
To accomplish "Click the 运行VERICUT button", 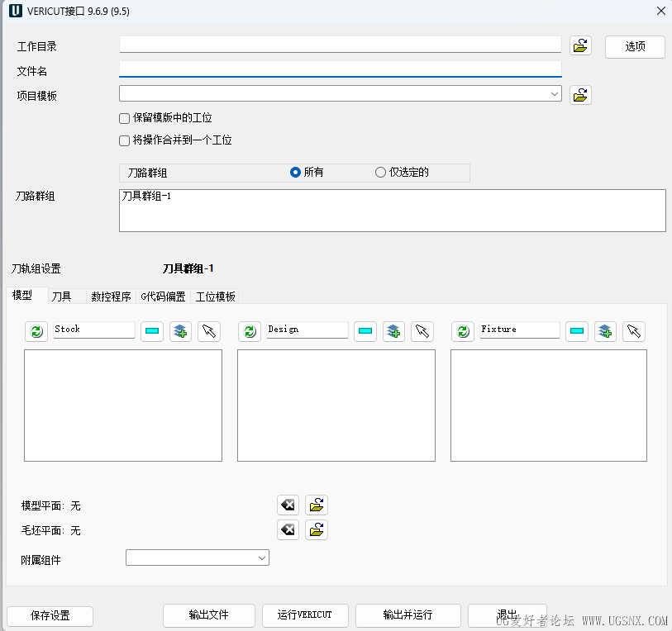I will pyautogui.click(x=305, y=615).
